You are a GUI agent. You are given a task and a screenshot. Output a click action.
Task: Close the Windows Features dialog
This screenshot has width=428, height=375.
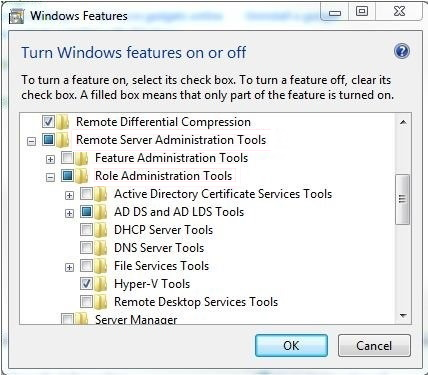(x=399, y=12)
